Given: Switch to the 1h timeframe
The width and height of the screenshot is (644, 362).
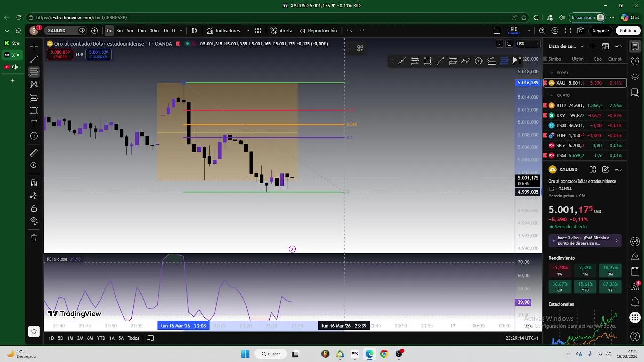Looking at the screenshot, I should [165, 31].
